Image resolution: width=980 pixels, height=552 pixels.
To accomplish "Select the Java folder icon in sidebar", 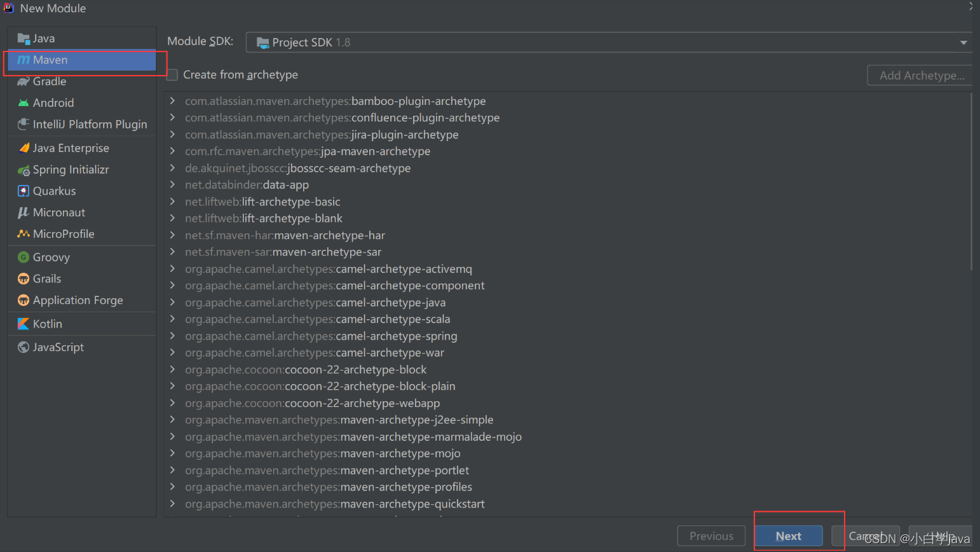I will (x=24, y=39).
